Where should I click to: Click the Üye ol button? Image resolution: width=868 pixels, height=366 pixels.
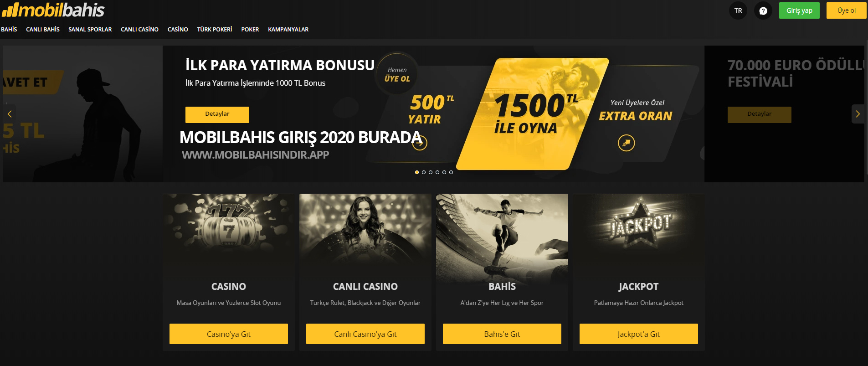coord(847,10)
